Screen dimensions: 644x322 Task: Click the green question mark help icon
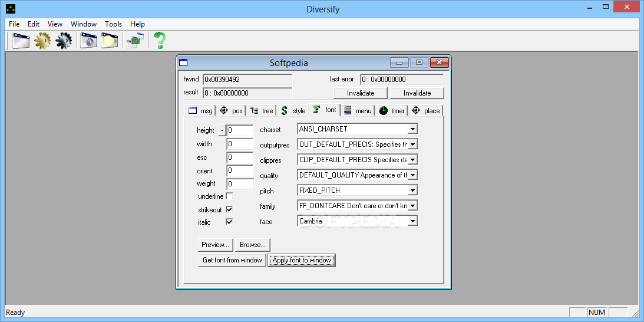point(160,41)
